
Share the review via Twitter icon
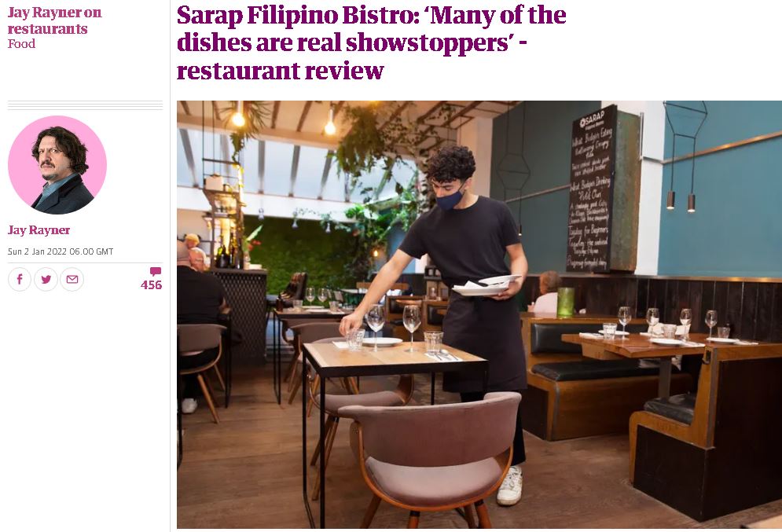[x=46, y=279]
